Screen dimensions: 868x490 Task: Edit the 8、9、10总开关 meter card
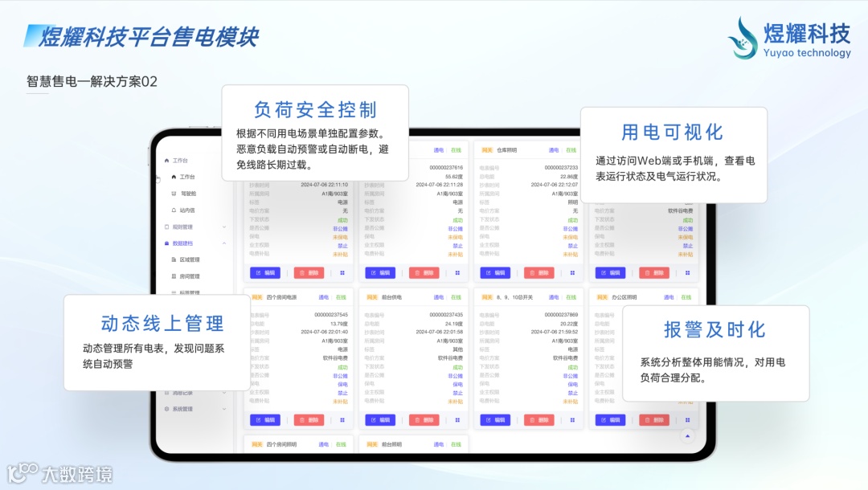click(x=495, y=420)
